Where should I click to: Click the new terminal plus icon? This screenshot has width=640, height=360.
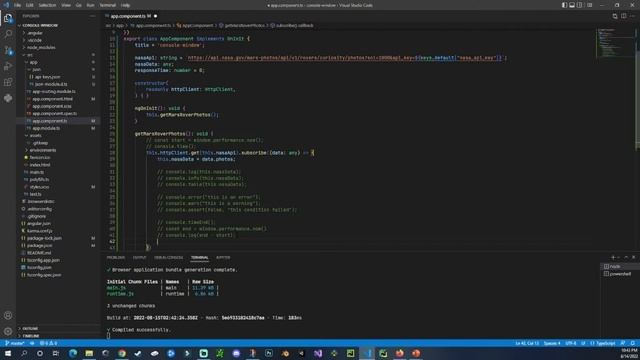[613, 258]
